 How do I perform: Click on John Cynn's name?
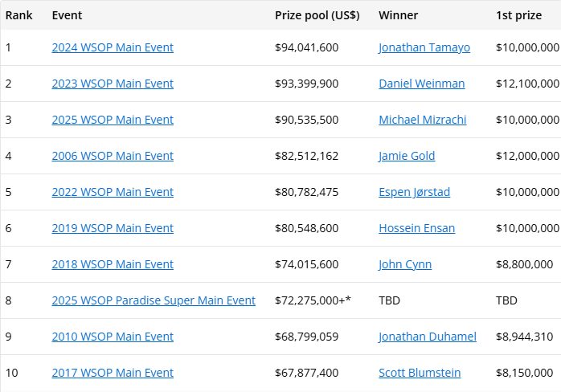pyautogui.click(x=405, y=264)
